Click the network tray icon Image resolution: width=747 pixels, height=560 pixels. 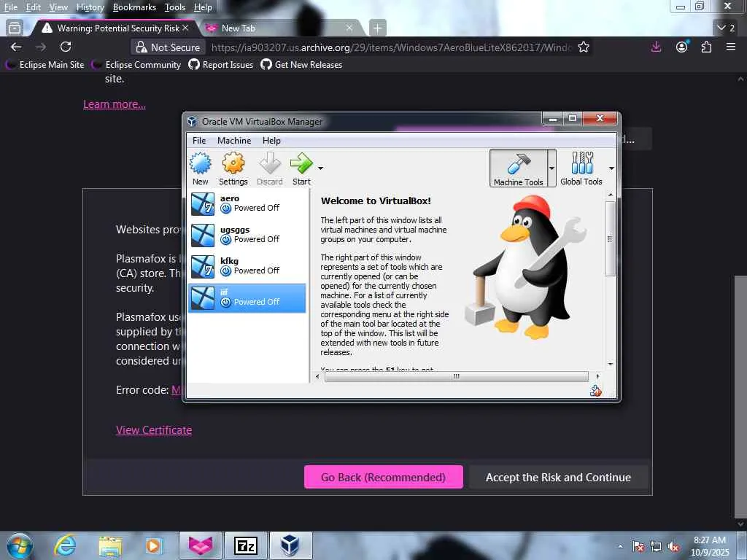pyautogui.click(x=656, y=547)
